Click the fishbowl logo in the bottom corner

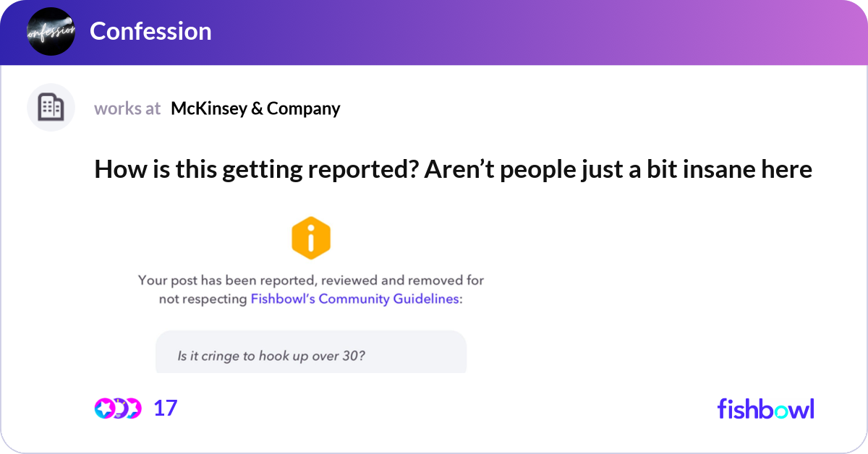click(765, 408)
